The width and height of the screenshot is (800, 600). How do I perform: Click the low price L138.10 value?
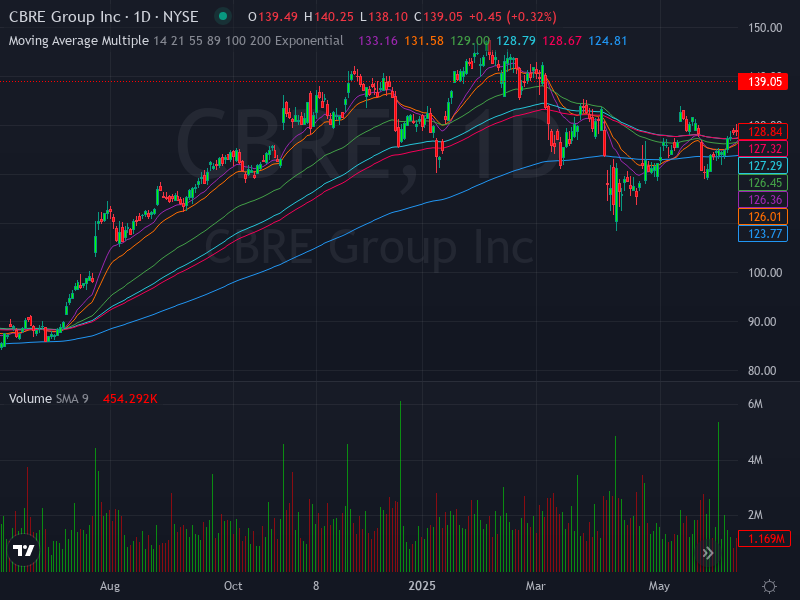(x=384, y=17)
